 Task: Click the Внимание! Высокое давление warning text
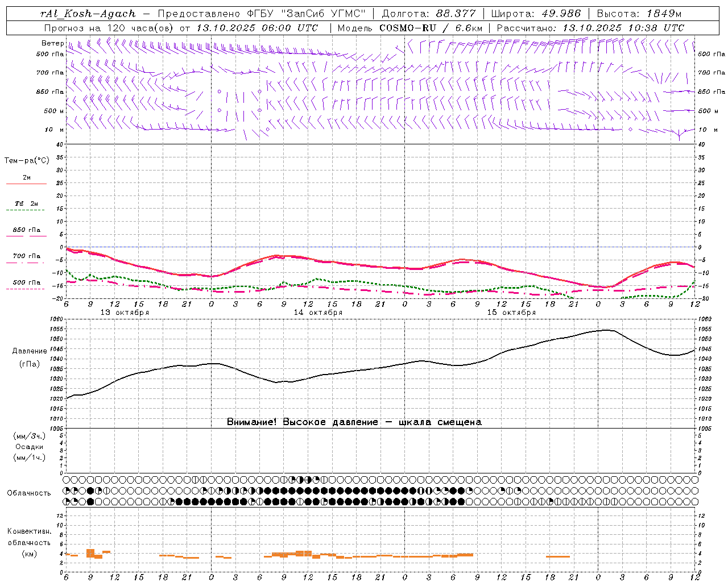point(354,422)
